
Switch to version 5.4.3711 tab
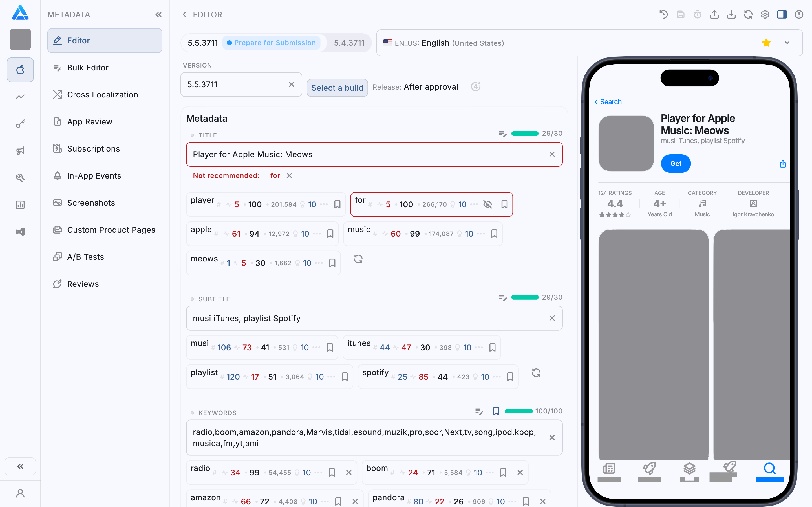coord(349,43)
